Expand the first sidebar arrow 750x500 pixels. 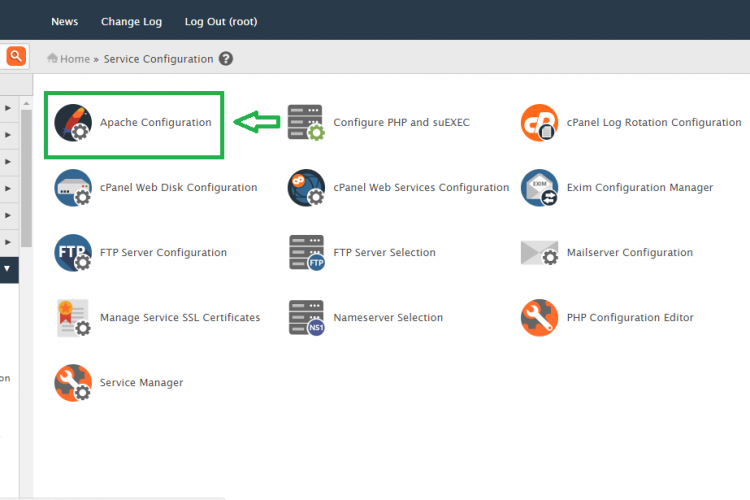click(x=8, y=108)
